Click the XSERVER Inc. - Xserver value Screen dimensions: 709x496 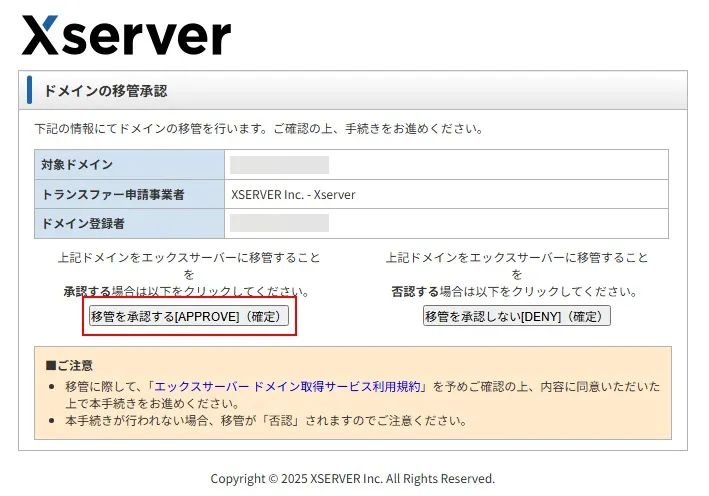(293, 194)
